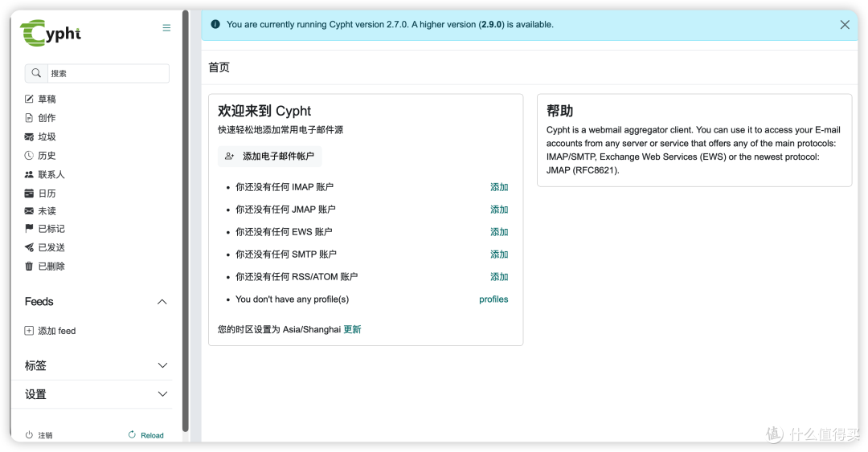868x452 pixels.
Task: Click the 帮助 heading
Action: (x=559, y=111)
